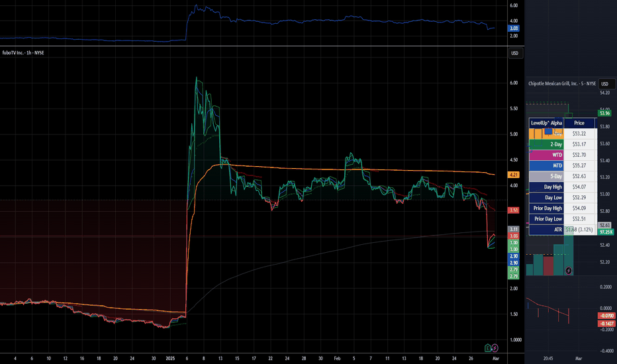Select the $52.51 price cell
This screenshot has width=617, height=364.
pyautogui.click(x=580, y=219)
